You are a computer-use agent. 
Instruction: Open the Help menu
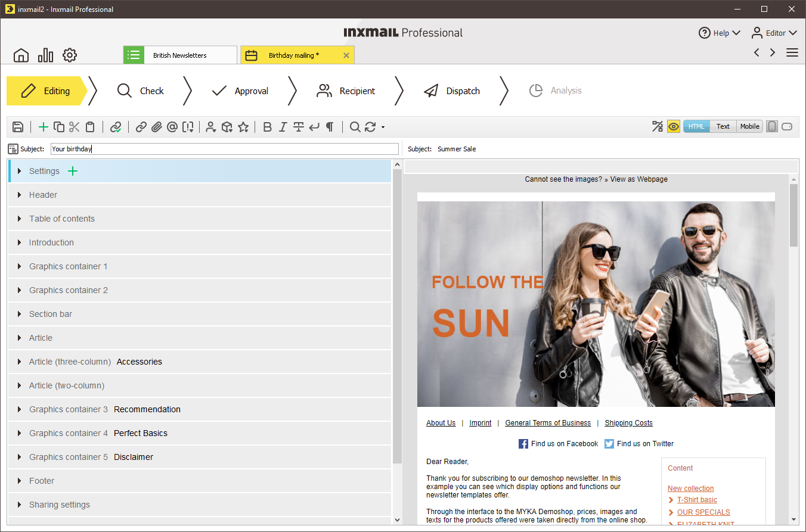720,33
